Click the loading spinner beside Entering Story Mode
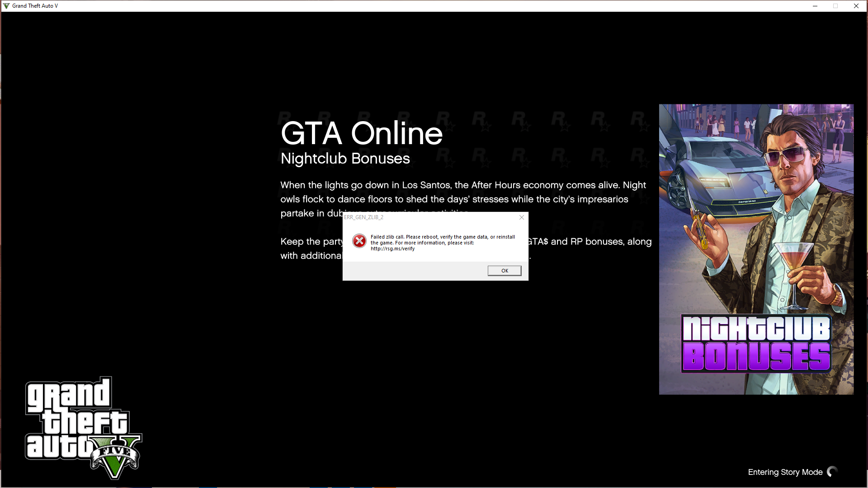This screenshot has width=868, height=488. pos(832,472)
